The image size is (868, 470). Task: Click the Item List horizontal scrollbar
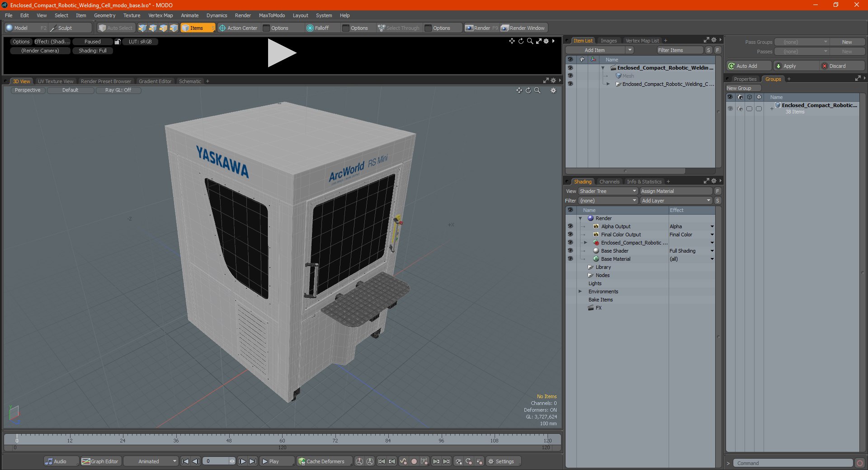(625, 171)
